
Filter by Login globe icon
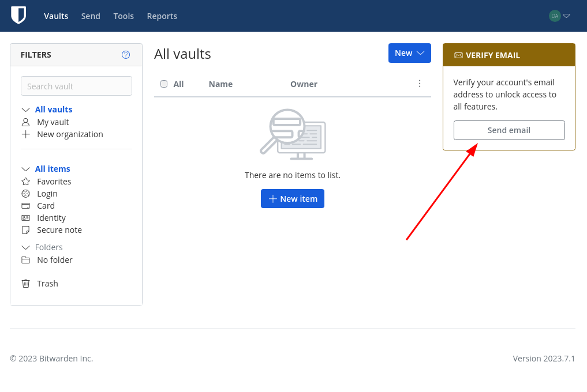(25, 193)
